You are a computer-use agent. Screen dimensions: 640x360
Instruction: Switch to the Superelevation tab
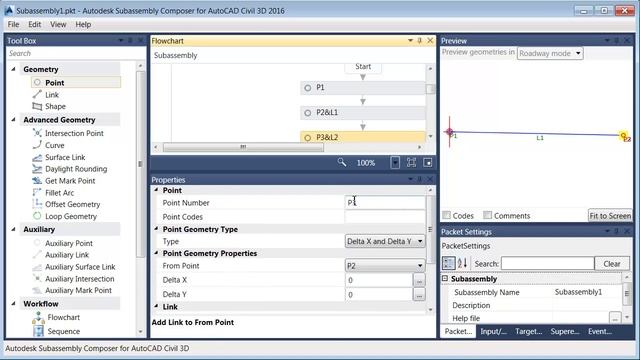564,331
